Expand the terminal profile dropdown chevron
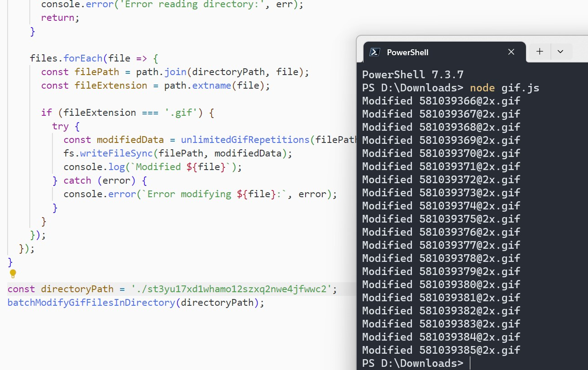 click(x=560, y=52)
